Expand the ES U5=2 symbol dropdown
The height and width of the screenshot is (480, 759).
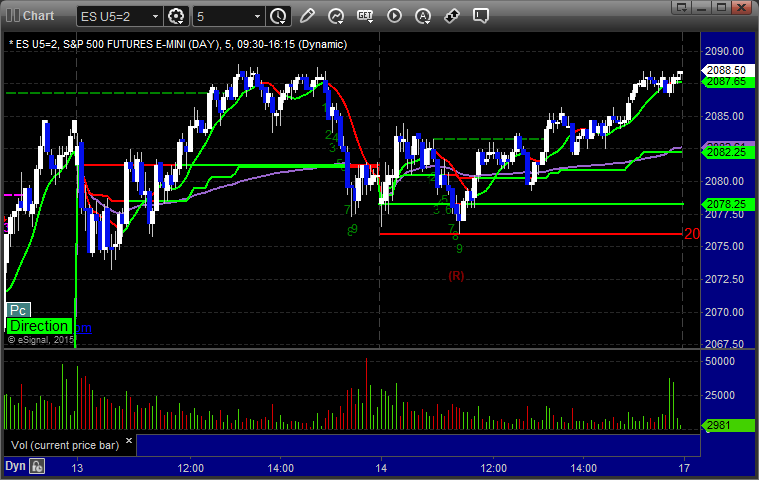pos(155,16)
